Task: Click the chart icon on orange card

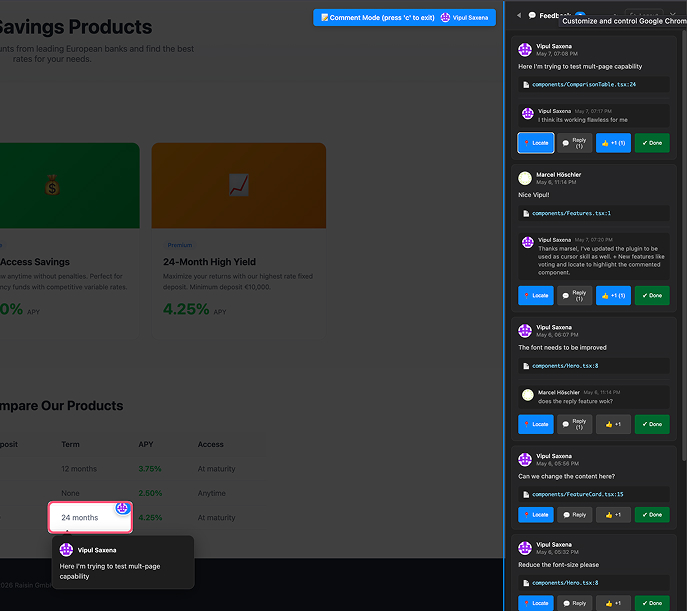Action: click(239, 185)
